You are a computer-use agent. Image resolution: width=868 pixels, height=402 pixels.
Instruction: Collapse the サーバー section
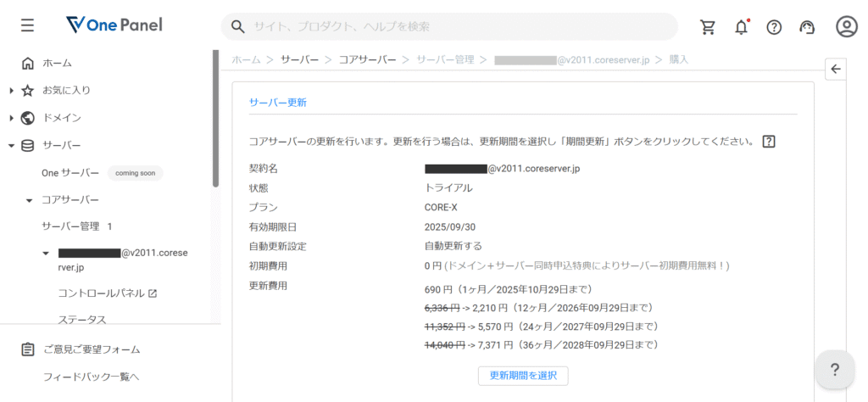point(11,146)
